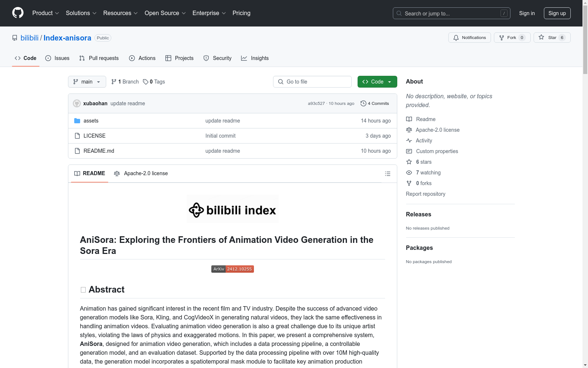588x368 pixels.
Task: Click the fork icon beside 0 forks
Action: click(x=409, y=183)
